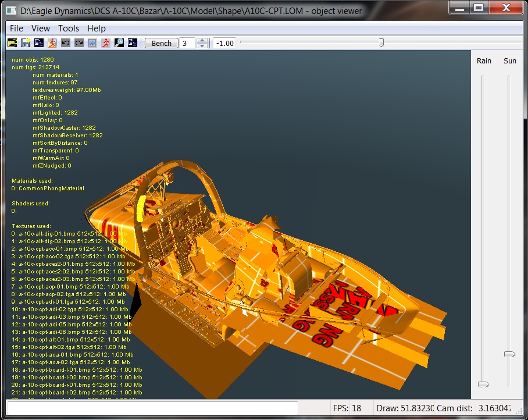Click the magnifying glass icon in the toolbar

(119, 43)
